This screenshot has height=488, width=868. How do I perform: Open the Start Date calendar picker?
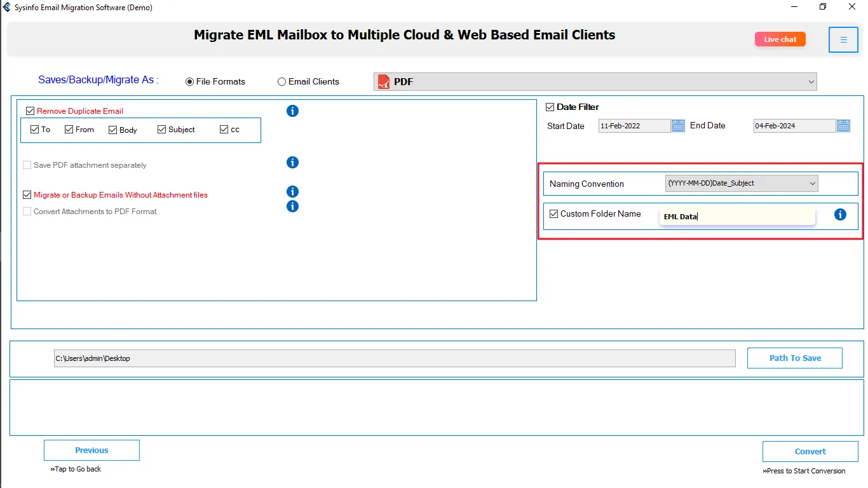678,126
